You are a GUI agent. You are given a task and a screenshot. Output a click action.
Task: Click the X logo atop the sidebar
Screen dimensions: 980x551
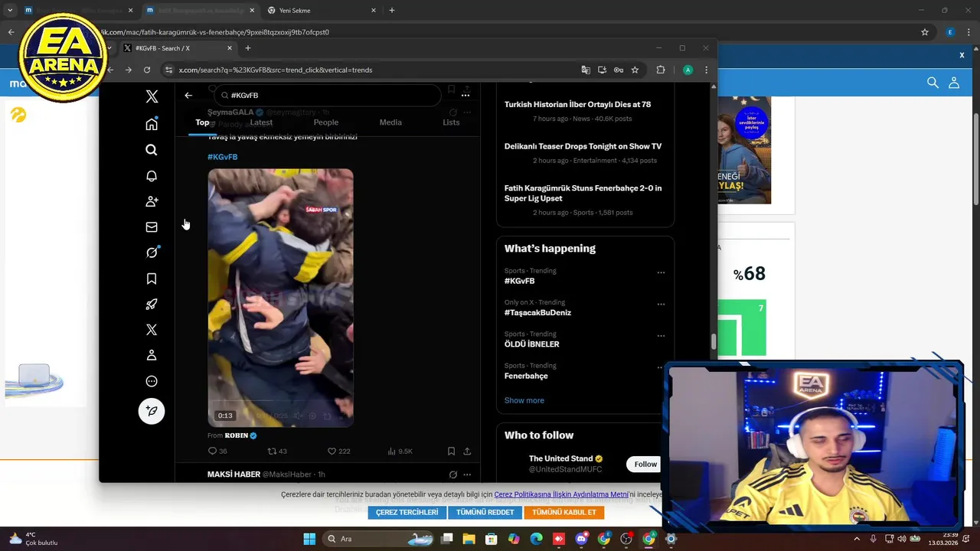152,96
